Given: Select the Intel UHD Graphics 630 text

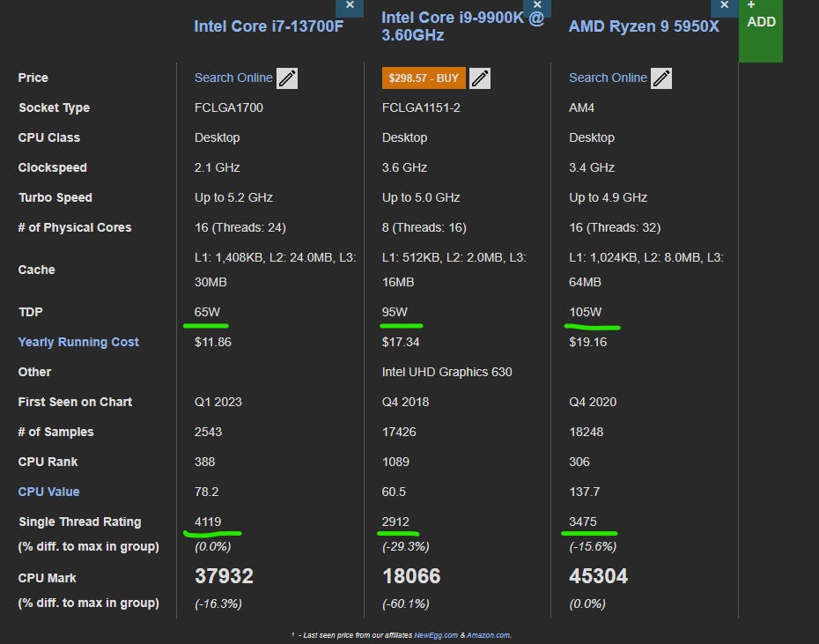Looking at the screenshot, I should pos(446,372).
